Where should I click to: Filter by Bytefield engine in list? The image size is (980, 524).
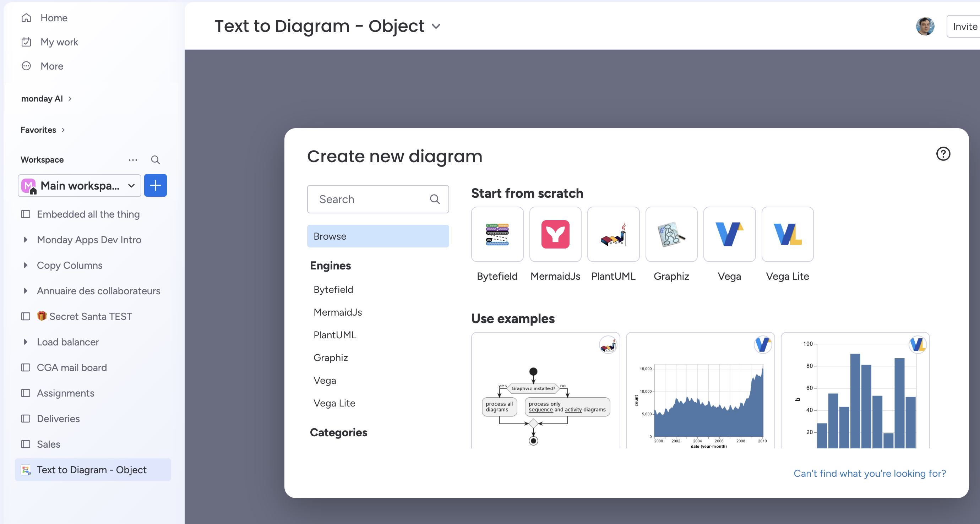click(333, 289)
